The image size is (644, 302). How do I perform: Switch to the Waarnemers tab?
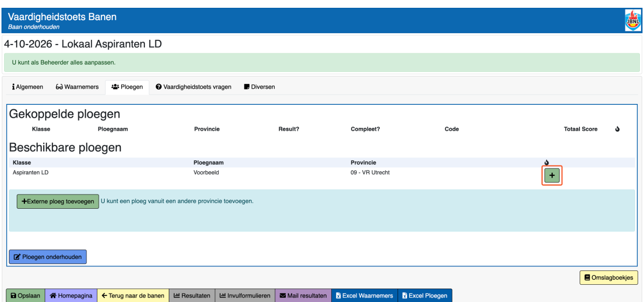coord(77,87)
